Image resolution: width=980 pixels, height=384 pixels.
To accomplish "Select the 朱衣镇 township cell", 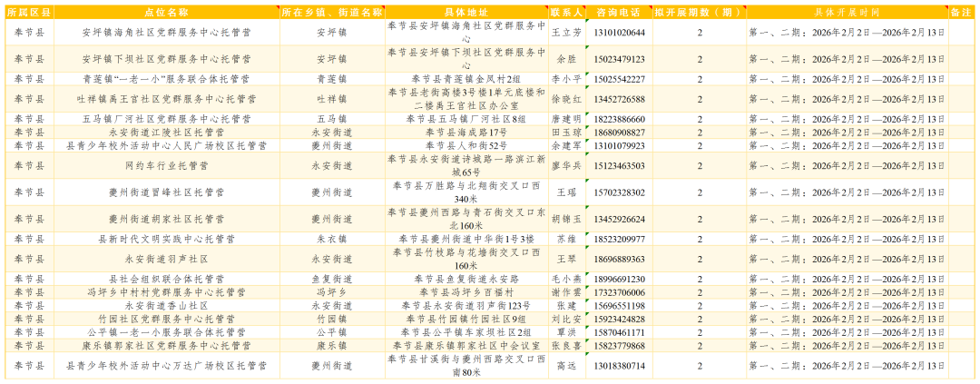I will [332, 239].
